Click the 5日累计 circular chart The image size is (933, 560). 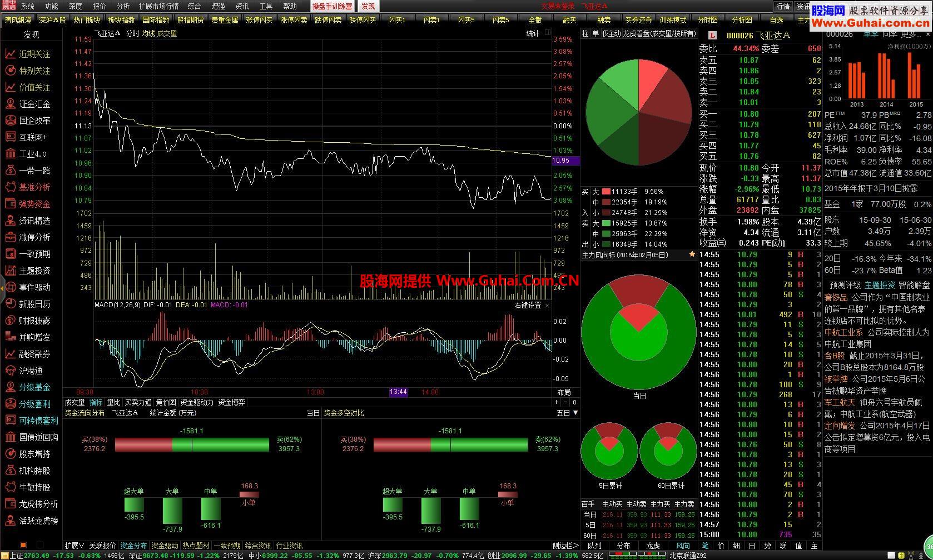click(609, 451)
